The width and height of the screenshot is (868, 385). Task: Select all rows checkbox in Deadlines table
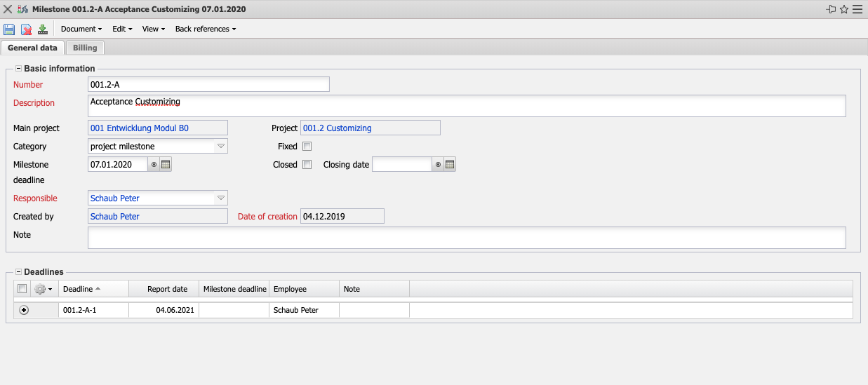tap(22, 289)
